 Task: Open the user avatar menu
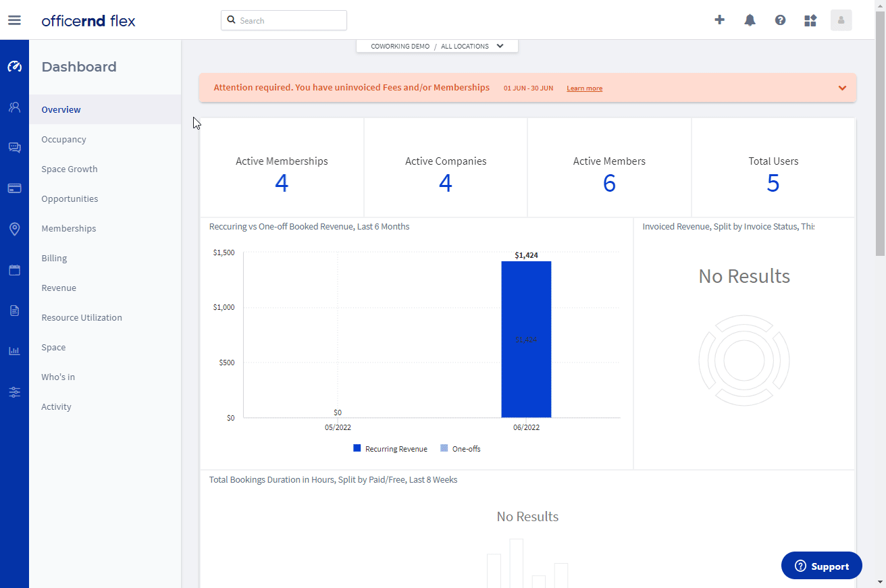841,20
